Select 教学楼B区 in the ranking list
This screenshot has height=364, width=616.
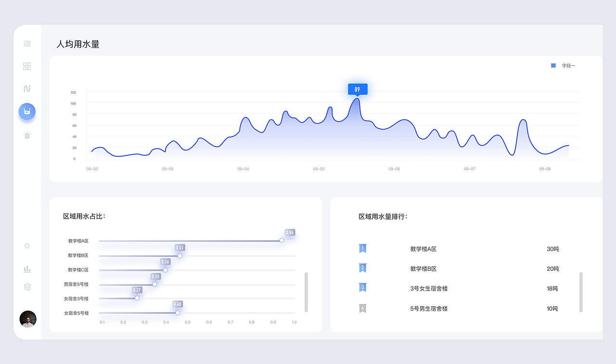pos(423,269)
